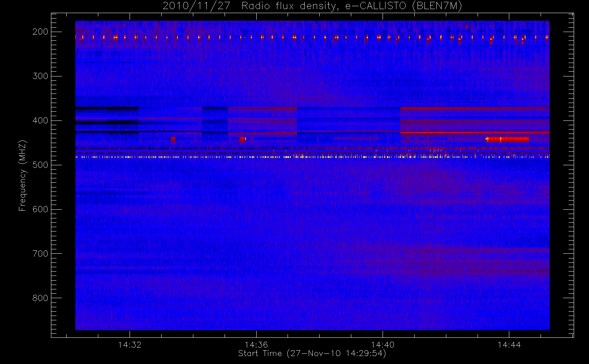Viewport: 589px width, 364px height.
Task: Select the 700 frequency tick label
Action: tap(40, 254)
